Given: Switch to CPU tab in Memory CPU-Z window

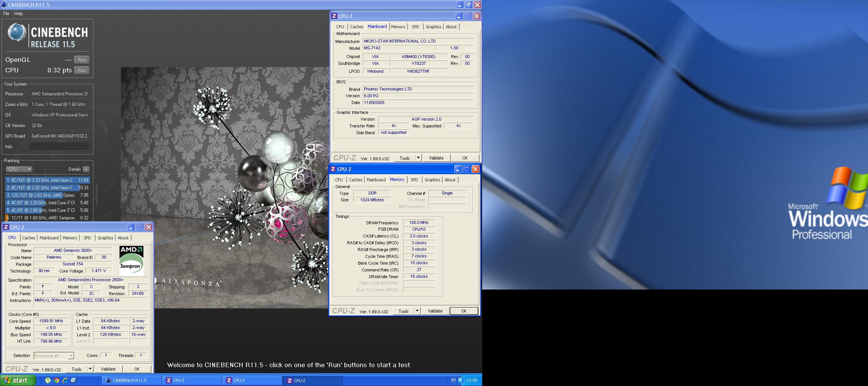Looking at the screenshot, I should coord(339,180).
